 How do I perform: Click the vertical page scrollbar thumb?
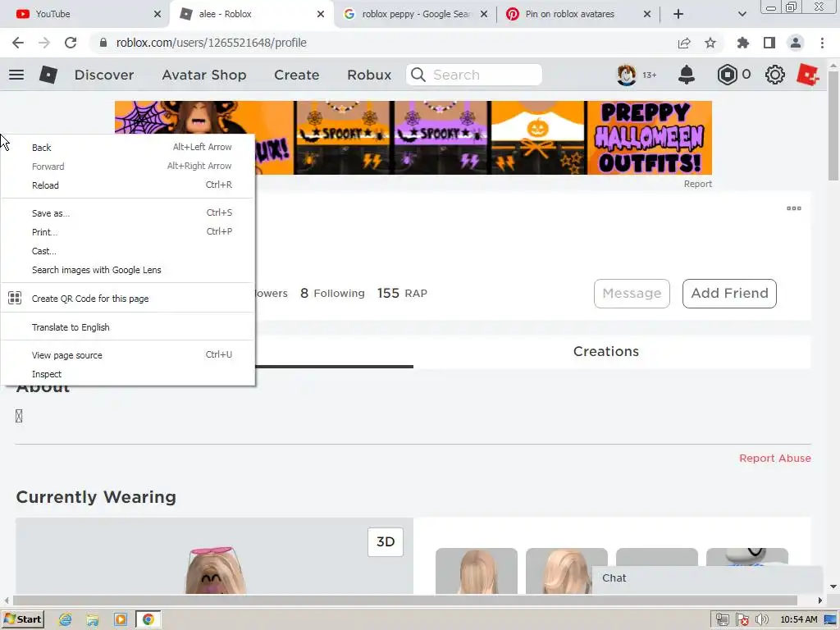833,125
